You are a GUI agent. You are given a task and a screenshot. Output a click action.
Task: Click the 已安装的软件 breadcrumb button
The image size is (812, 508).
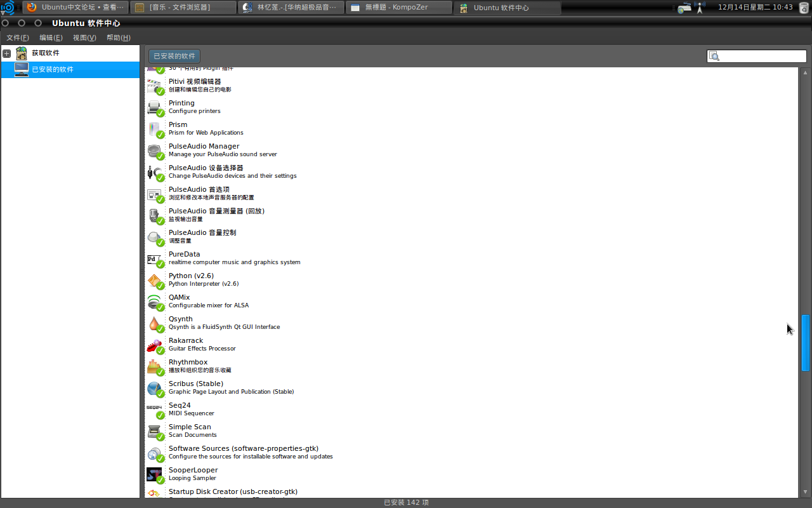pyautogui.click(x=174, y=56)
